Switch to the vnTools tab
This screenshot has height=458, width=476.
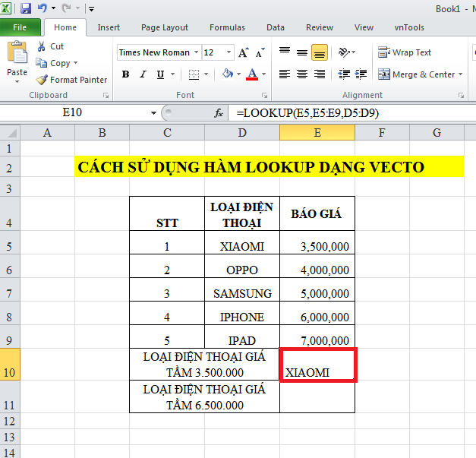[x=409, y=27]
